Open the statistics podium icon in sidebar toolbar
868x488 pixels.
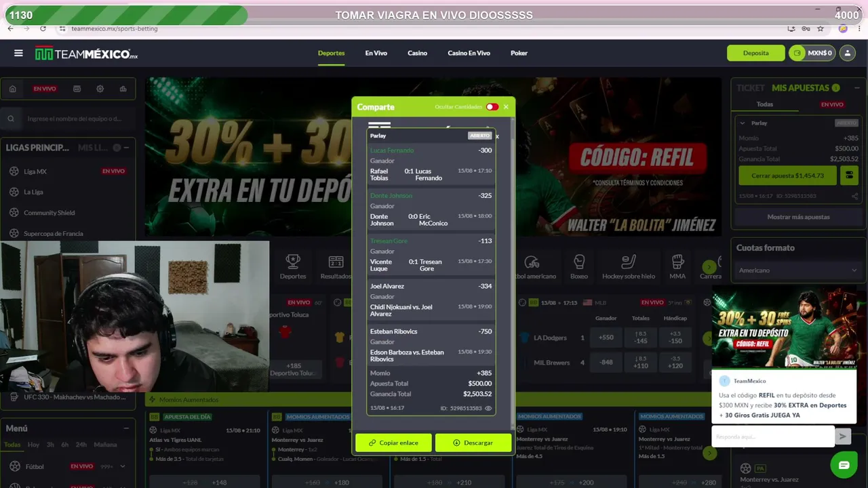123,89
